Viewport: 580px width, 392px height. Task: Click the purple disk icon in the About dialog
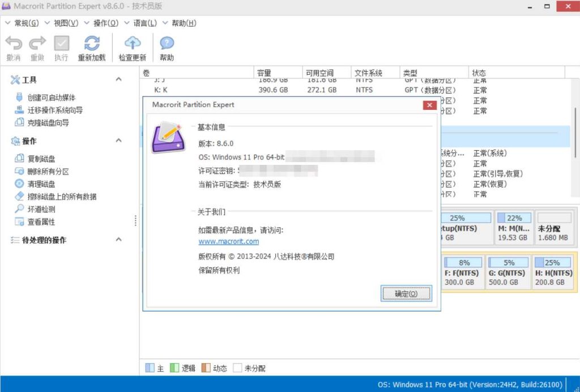168,137
